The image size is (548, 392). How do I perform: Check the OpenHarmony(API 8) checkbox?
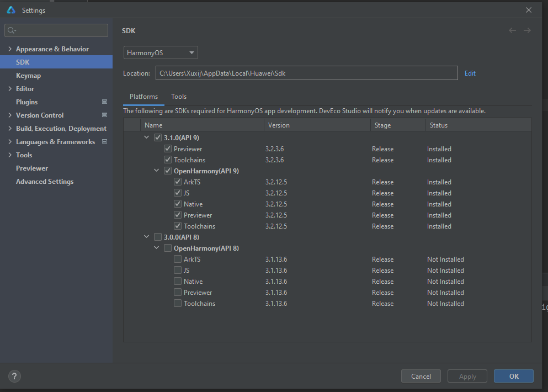click(x=168, y=248)
